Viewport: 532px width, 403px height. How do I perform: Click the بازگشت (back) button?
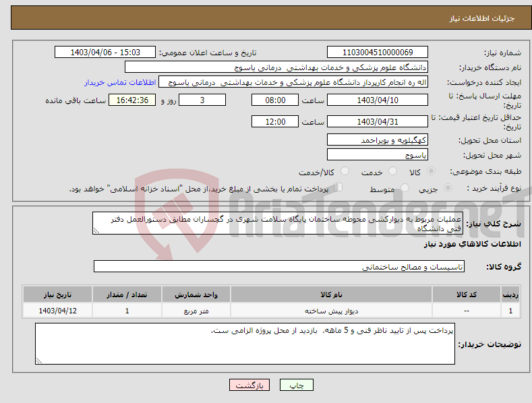(x=249, y=385)
